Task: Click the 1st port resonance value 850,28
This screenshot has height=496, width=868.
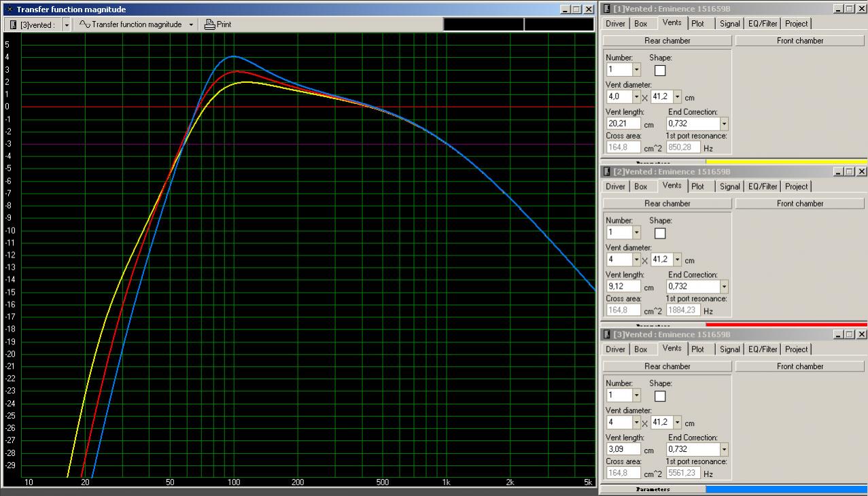Action: point(683,147)
